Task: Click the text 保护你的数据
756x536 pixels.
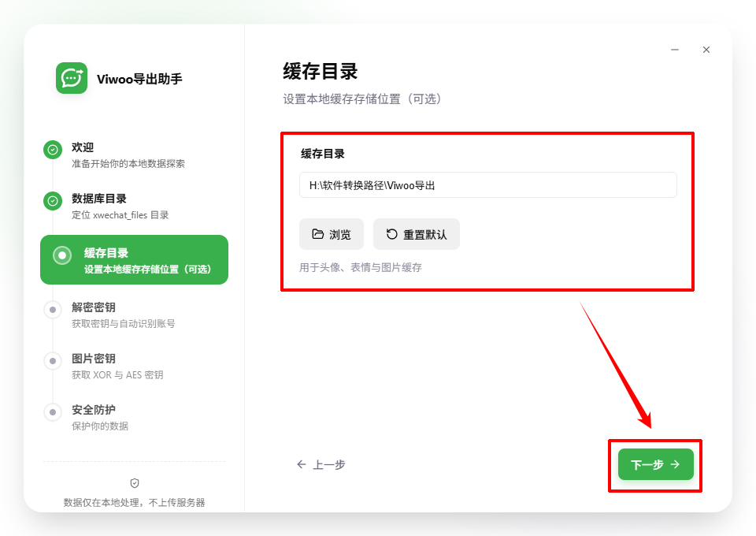Action: pos(100,426)
